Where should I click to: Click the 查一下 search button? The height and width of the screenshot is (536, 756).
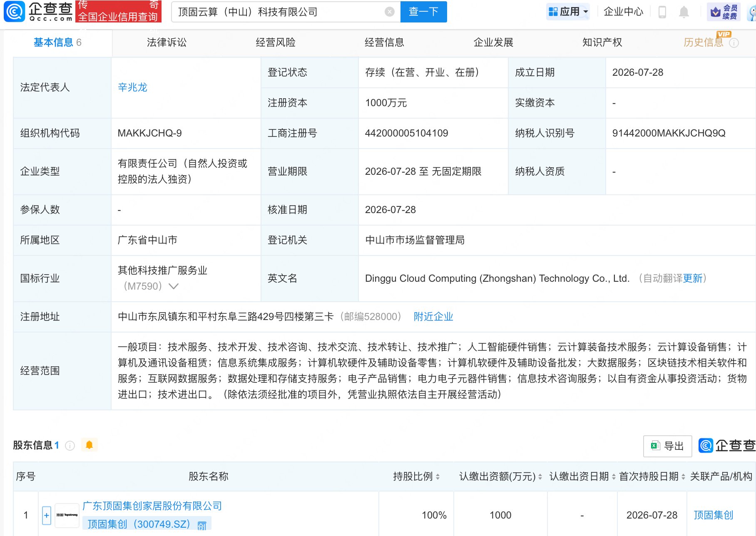point(423,12)
